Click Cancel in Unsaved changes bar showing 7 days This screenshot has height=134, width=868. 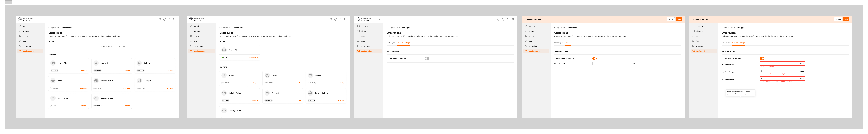(x=671, y=19)
